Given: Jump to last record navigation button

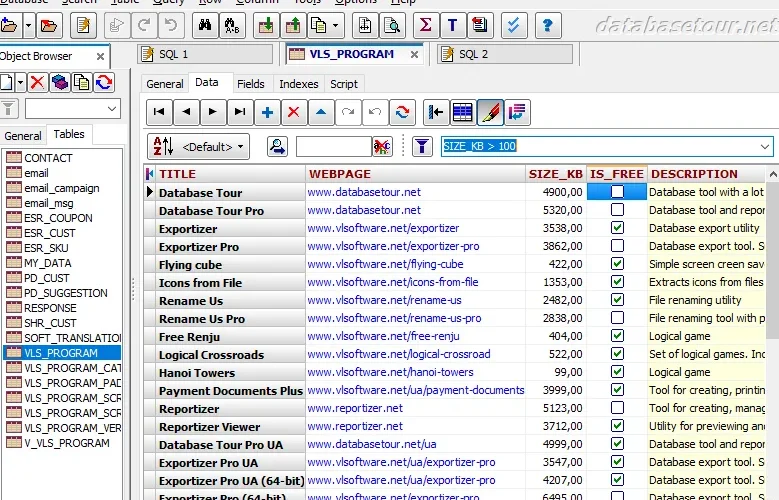Looking at the screenshot, I should [x=240, y=112].
